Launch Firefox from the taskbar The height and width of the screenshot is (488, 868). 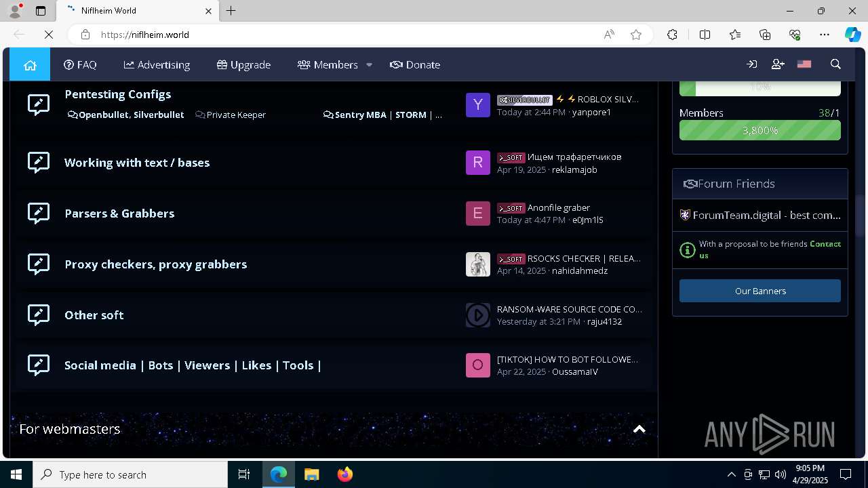[x=344, y=474]
